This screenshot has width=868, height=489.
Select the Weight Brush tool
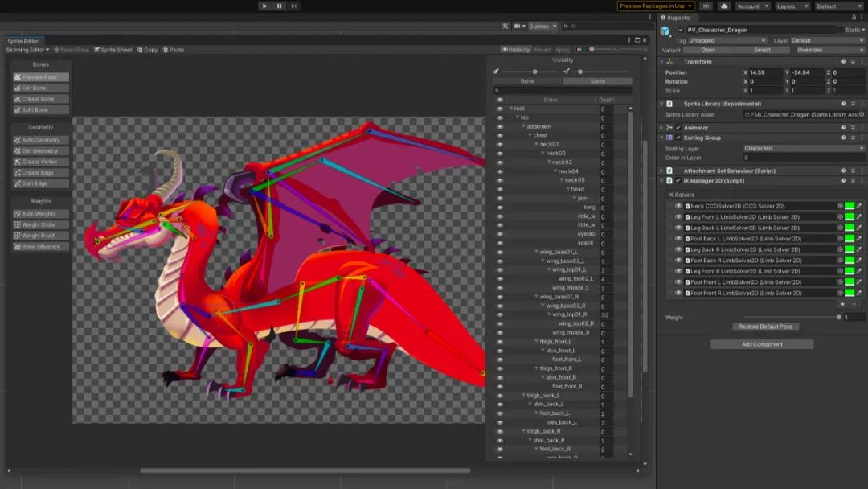[x=40, y=236]
